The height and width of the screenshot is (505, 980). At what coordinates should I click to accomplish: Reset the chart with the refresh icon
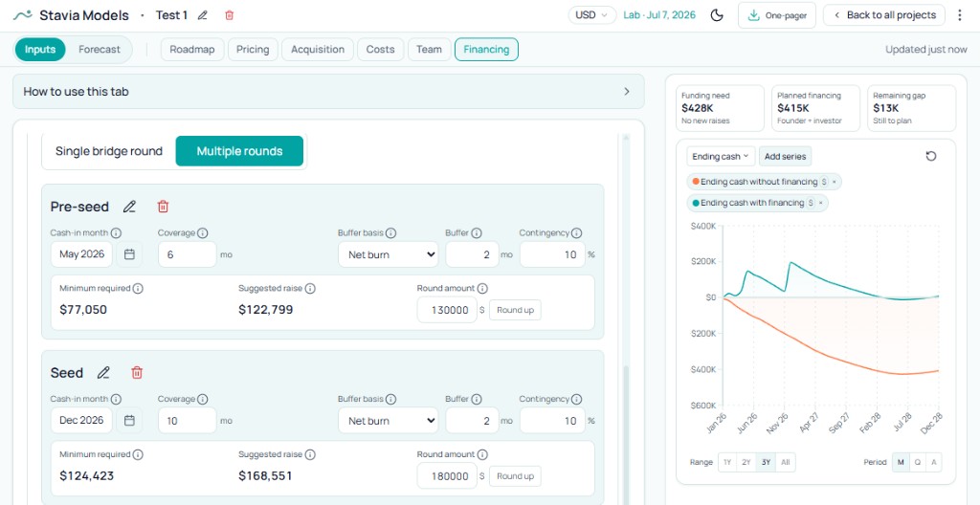931,156
